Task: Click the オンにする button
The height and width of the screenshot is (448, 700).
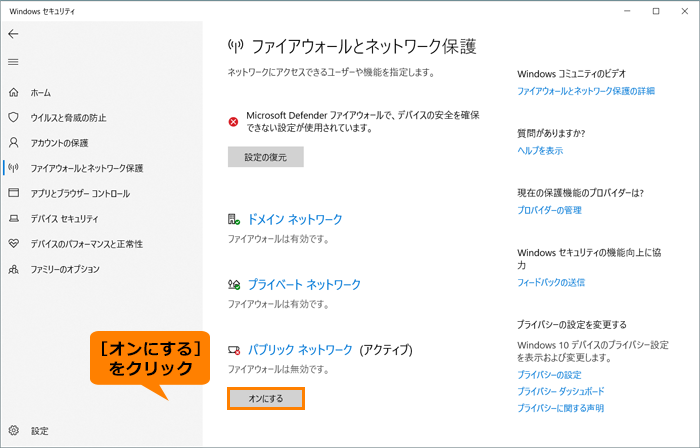Action: click(266, 398)
